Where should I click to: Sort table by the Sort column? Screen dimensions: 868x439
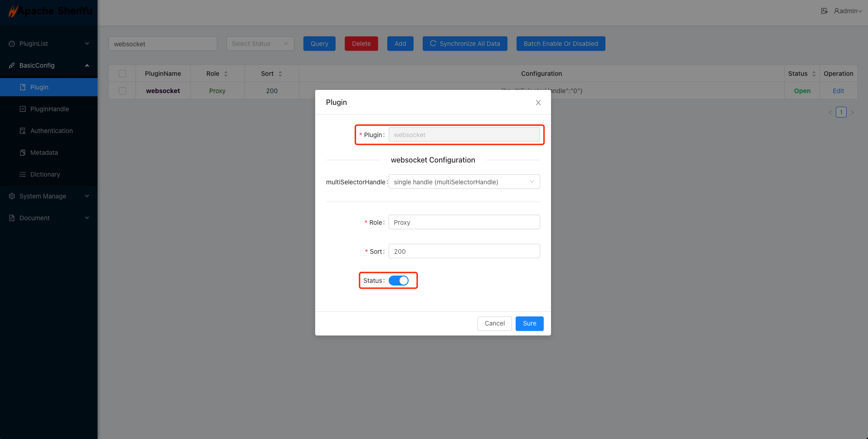coord(272,74)
